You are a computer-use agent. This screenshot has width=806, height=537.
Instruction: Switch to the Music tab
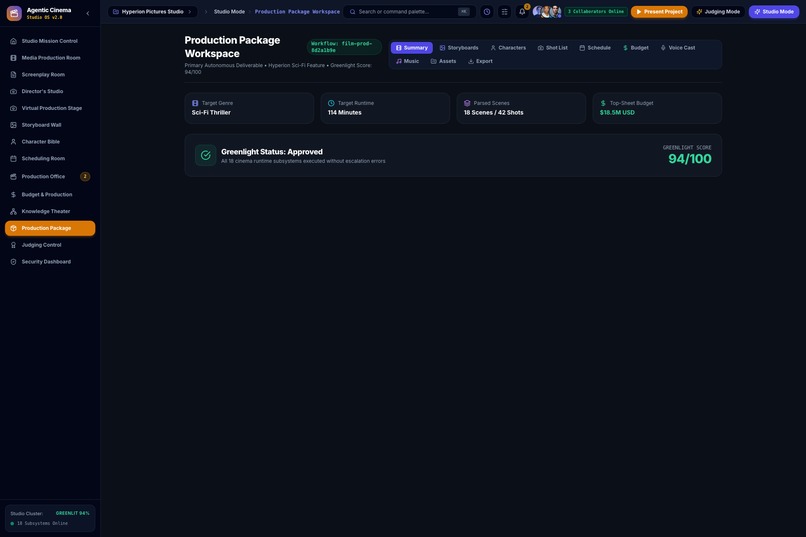click(408, 61)
